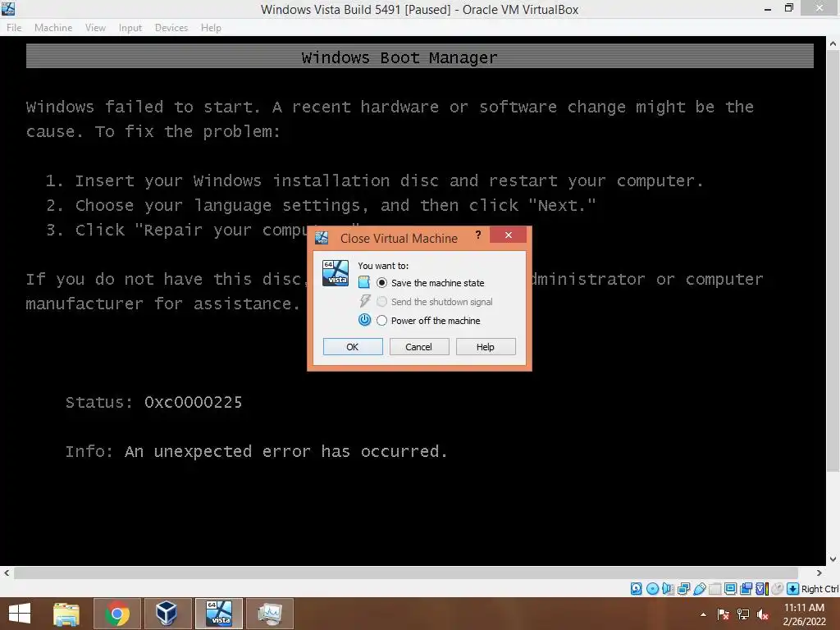This screenshot has height=630, width=840.
Task: Click the save state disk icon in dialog
Action: (x=364, y=282)
